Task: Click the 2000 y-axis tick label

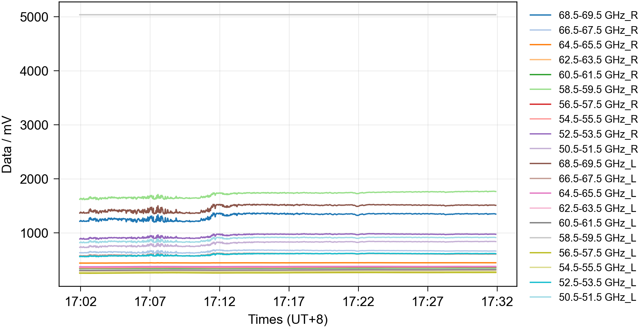Action: tap(34, 179)
